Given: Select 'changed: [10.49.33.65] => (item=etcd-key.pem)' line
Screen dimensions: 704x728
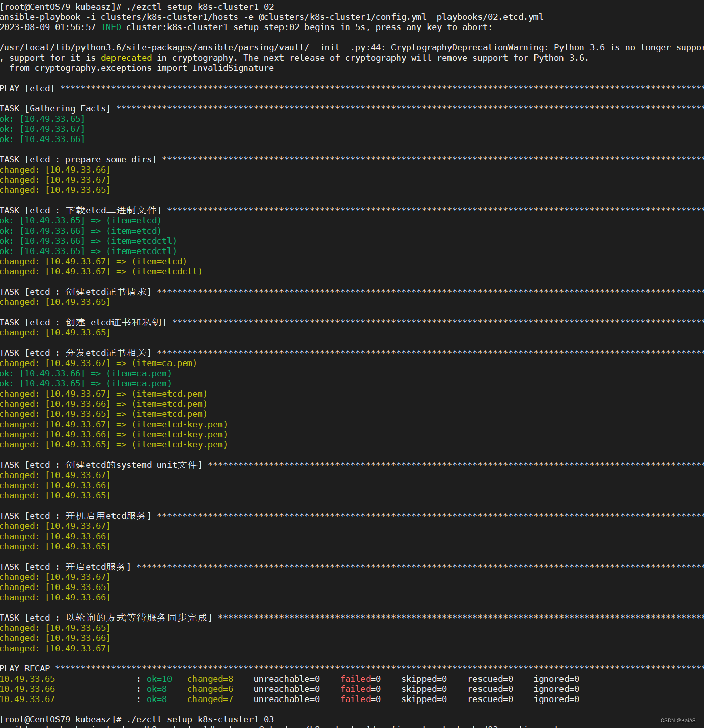Looking at the screenshot, I should click(x=114, y=444).
